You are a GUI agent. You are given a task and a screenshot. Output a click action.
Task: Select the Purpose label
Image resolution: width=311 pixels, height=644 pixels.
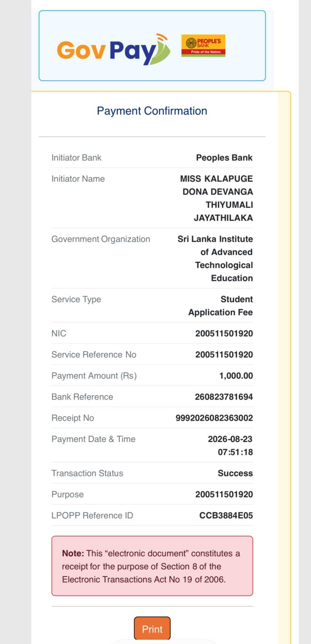point(68,495)
